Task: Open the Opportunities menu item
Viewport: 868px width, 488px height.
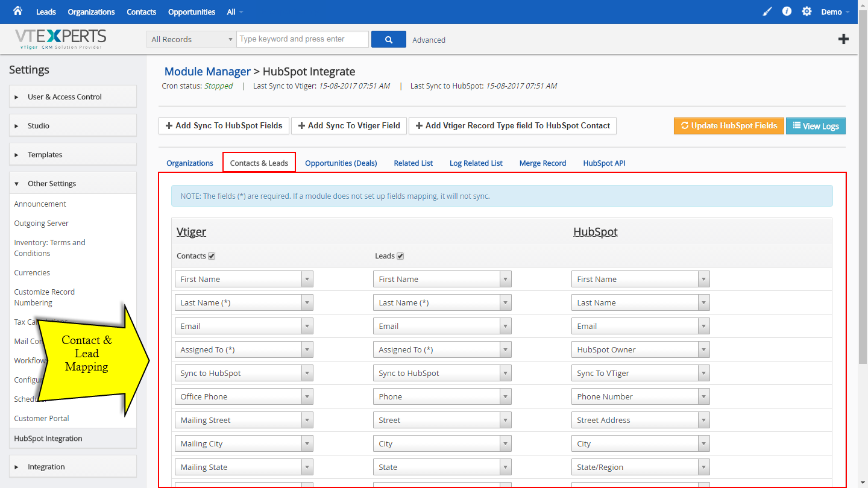Action: (192, 12)
